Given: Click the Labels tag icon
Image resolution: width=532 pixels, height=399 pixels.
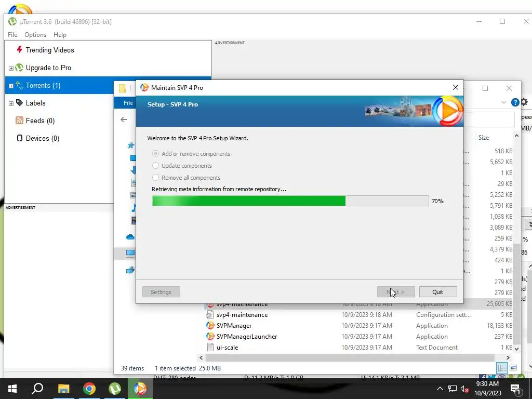Looking at the screenshot, I should 19,103.
